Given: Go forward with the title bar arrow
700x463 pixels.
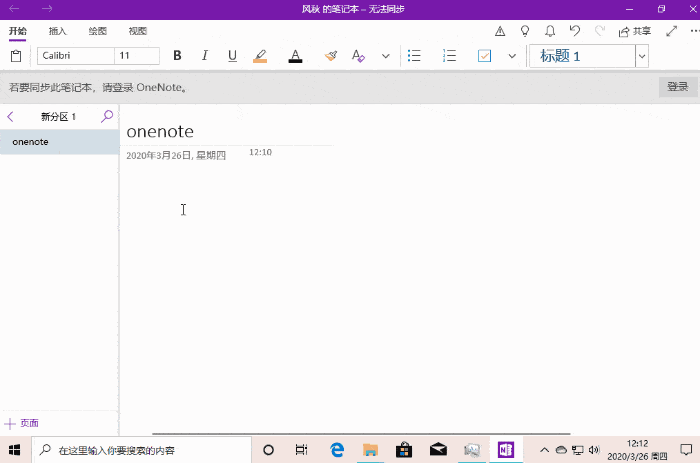Looking at the screenshot, I should click(x=47, y=8).
